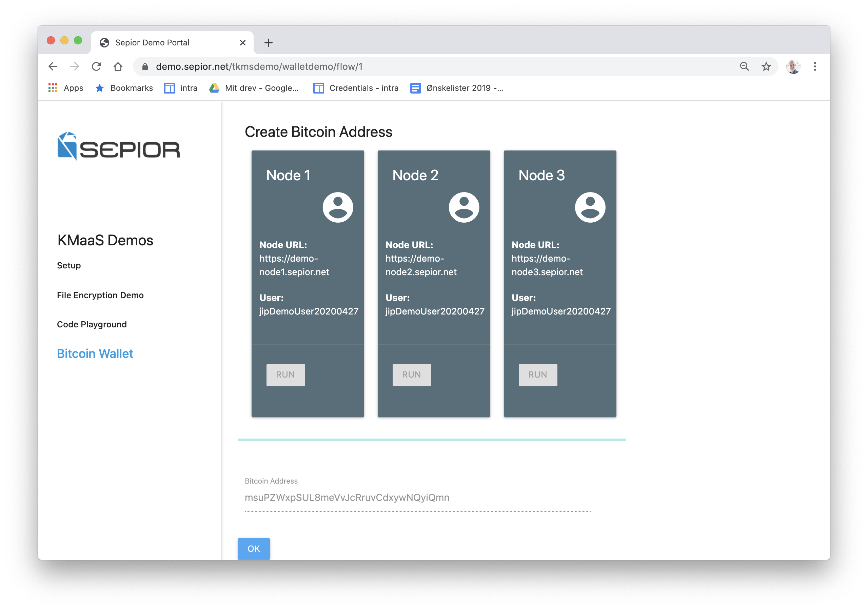
Task: Click the Node 1 user avatar icon
Action: 338,207
